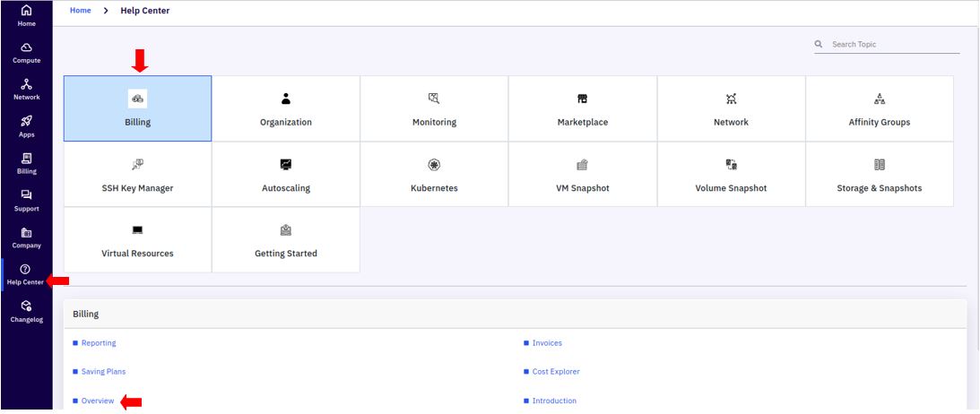Open Billing in the left sidebar
980x414 pixels.
26,164
